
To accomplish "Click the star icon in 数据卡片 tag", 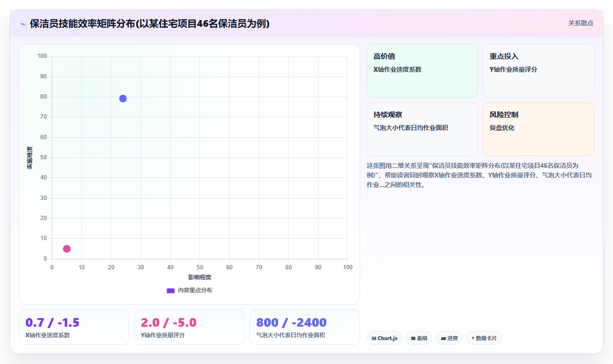I will [x=473, y=338].
